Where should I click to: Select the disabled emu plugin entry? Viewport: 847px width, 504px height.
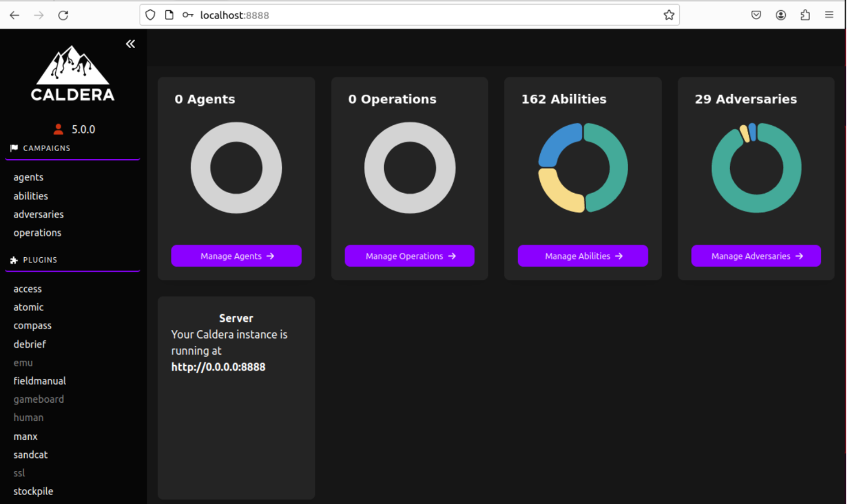(23, 363)
